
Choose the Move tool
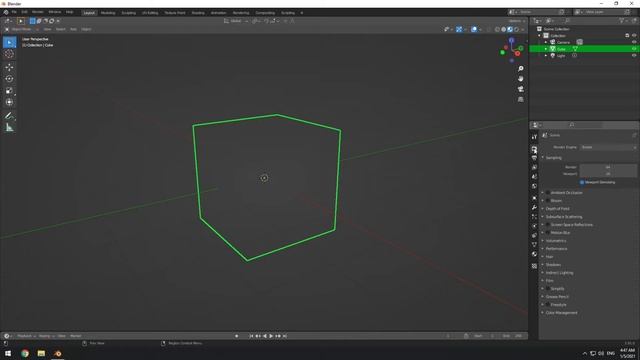point(9,67)
